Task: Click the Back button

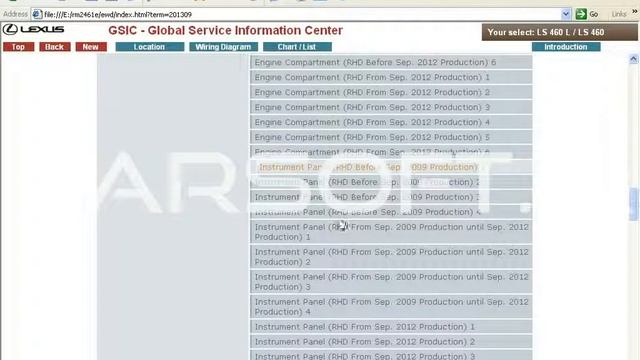Action: pos(55,47)
